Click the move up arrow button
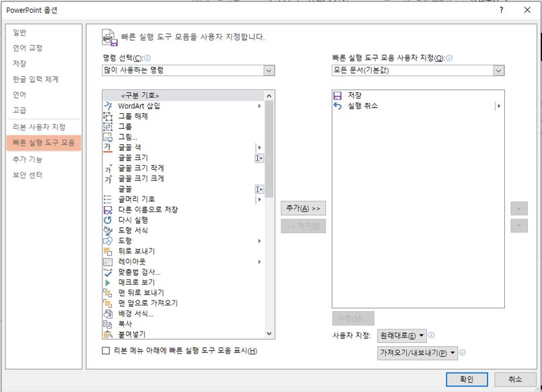This screenshot has width=542, height=392. 519,208
